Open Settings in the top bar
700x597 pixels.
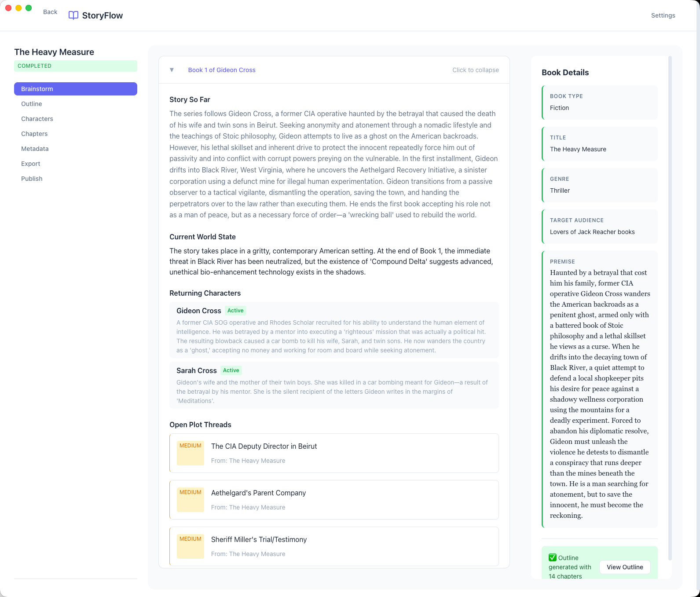click(663, 15)
